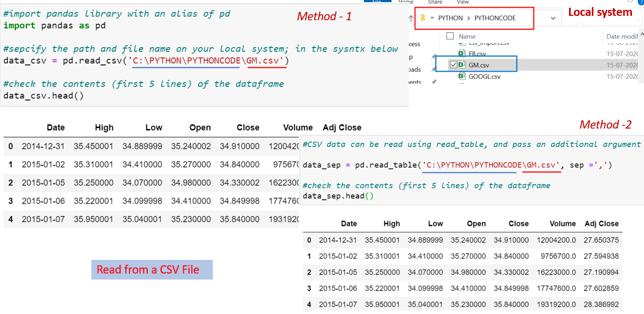Click the folder icon in the address bar
644x314 pixels.
[422, 19]
